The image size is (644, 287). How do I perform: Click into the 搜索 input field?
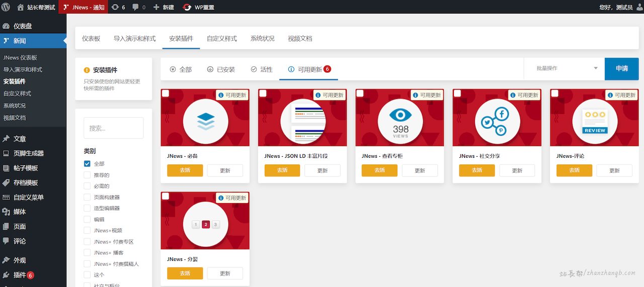pyautogui.click(x=113, y=128)
